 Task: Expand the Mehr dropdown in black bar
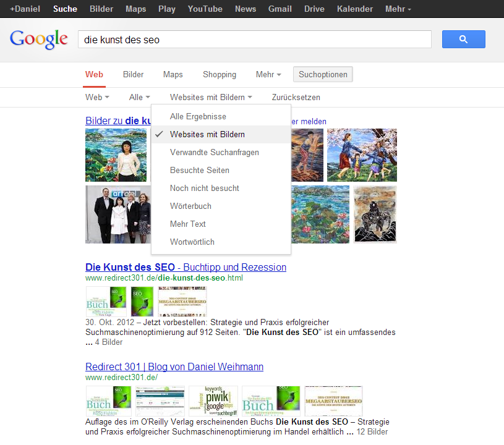398,9
